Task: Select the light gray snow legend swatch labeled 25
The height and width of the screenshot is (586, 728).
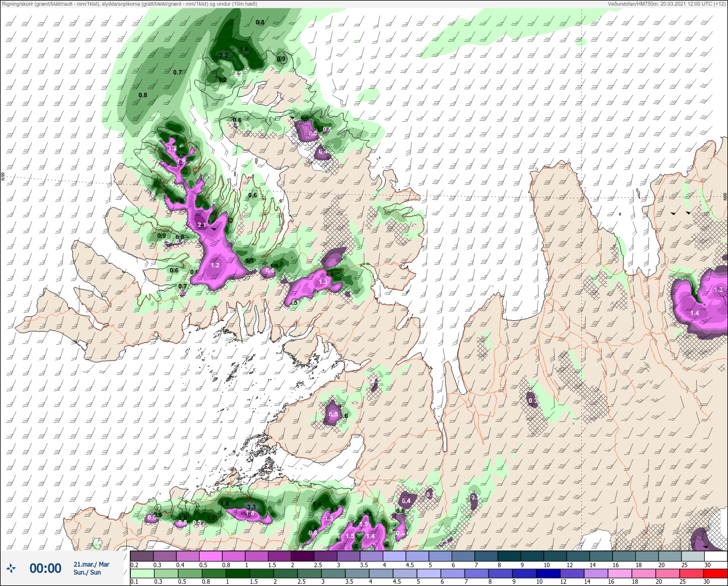Action: point(693,556)
